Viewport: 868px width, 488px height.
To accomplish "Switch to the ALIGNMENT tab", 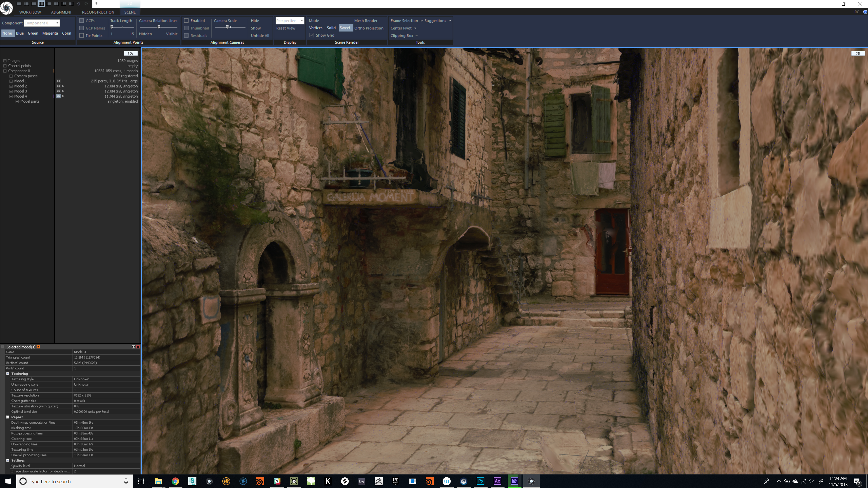I will coord(61,12).
